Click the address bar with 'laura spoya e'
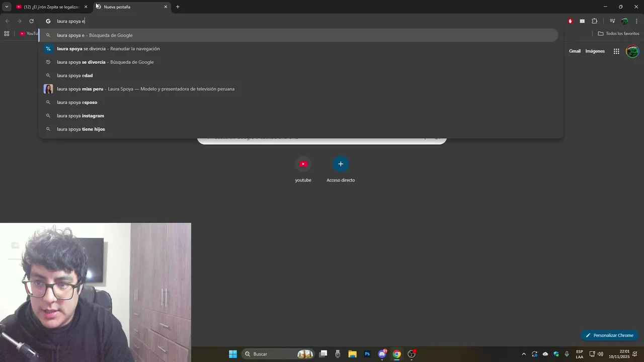644x362 pixels. point(302,21)
